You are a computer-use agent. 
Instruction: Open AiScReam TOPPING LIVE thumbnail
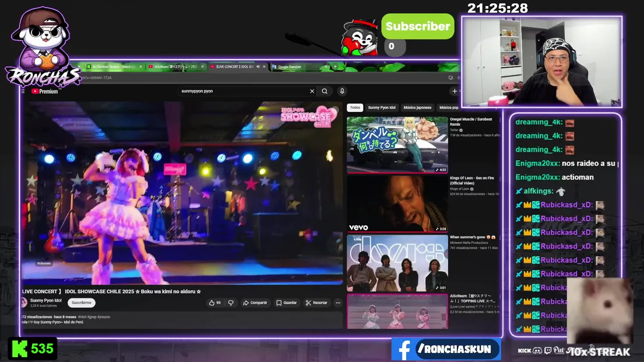coord(397,312)
